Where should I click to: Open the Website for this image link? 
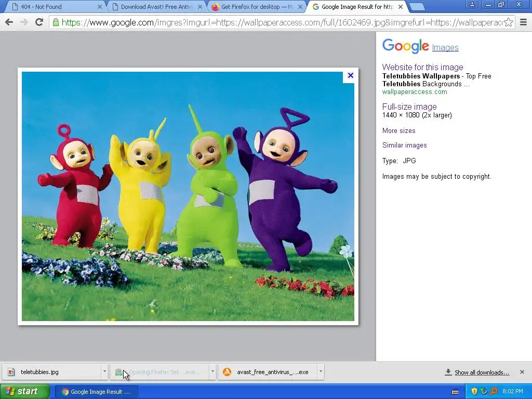coord(422,67)
